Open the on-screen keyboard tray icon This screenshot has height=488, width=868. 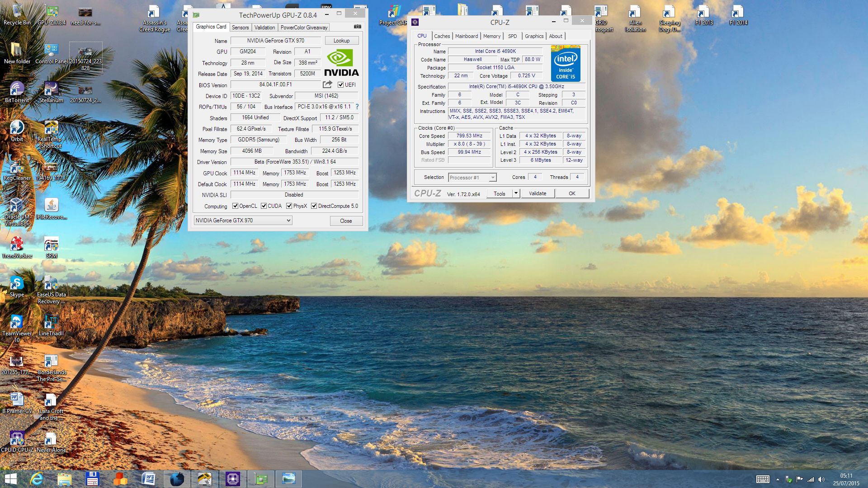click(x=763, y=479)
